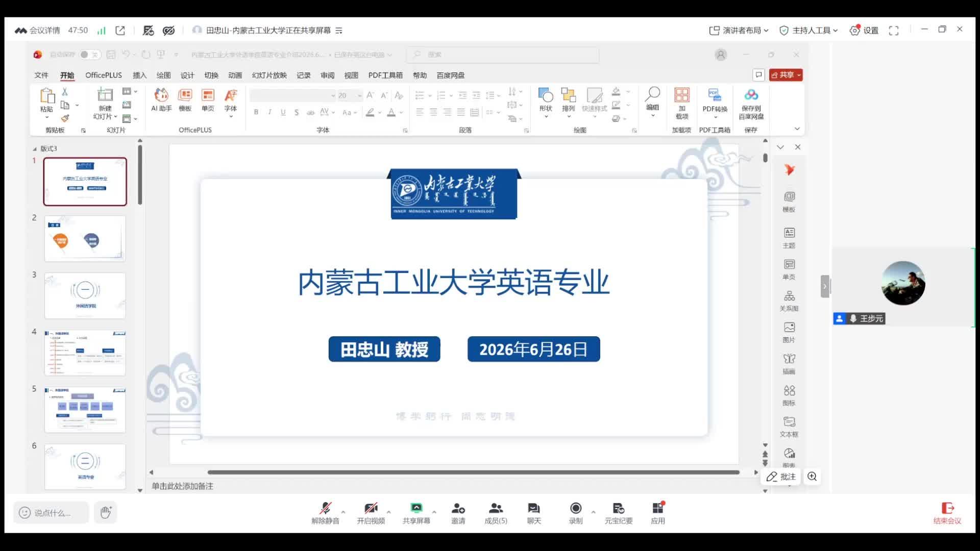
Task: Open the 应用 apps icon
Action: [658, 513]
